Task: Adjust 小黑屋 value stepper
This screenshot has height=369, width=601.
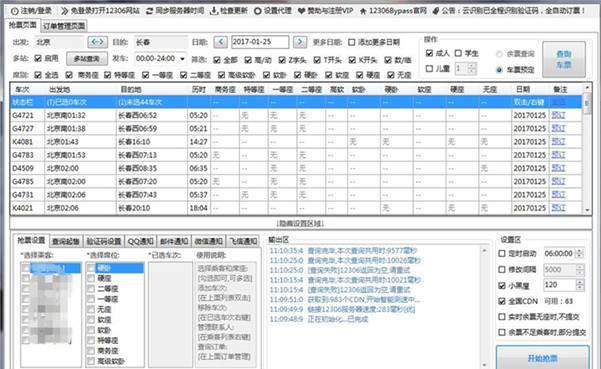Action: click(580, 285)
